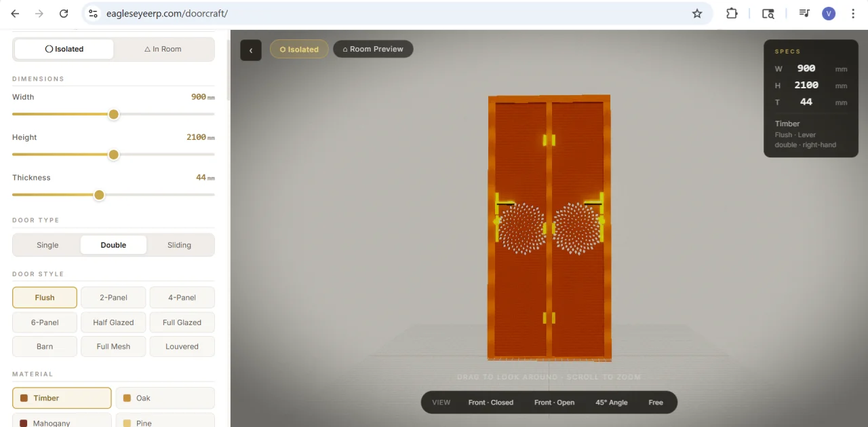Viewport: 868px width, 427px height.
Task: Click the 900 mm width value in sidebar
Action: click(203, 97)
